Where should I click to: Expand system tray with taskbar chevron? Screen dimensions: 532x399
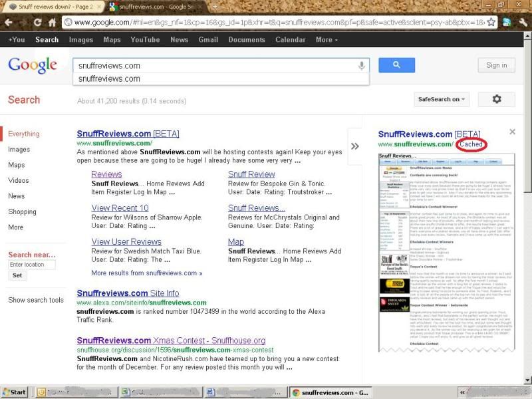click(462, 392)
